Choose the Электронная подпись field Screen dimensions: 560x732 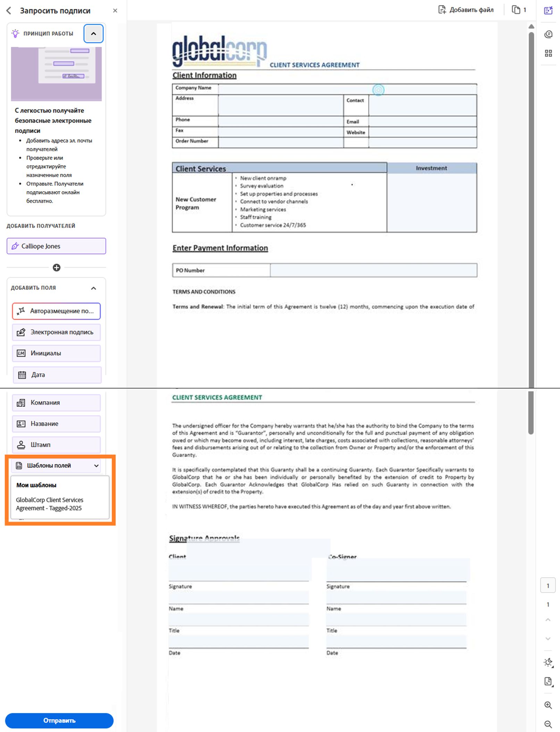click(x=56, y=332)
